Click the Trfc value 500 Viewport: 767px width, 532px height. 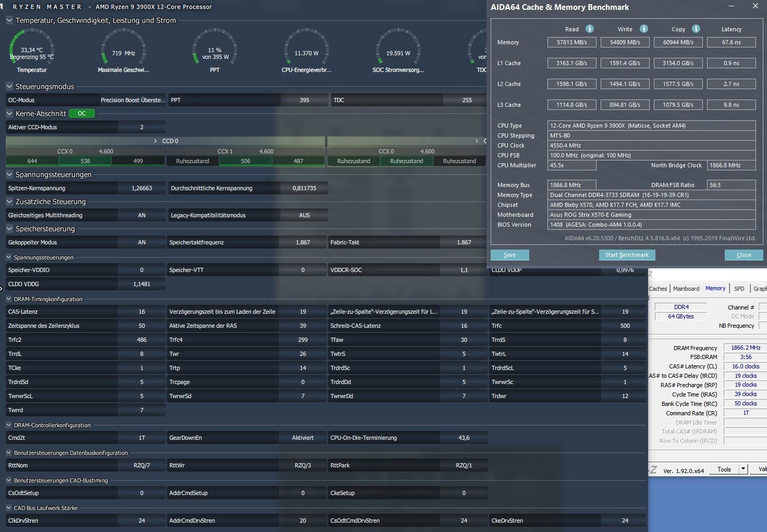click(x=625, y=326)
